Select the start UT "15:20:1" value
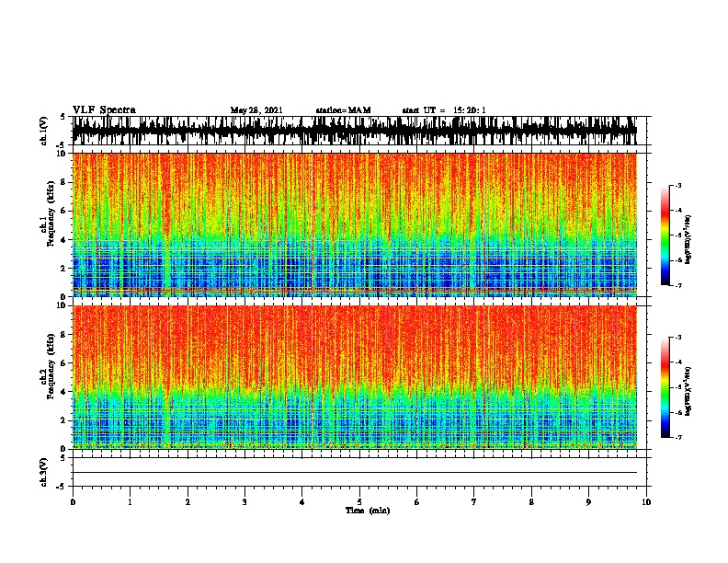Image resolution: width=728 pixels, height=563 pixels. pos(470,110)
